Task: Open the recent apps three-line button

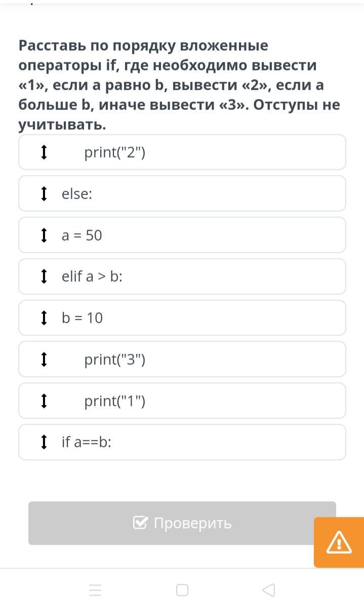Action: pyautogui.click(x=95, y=590)
